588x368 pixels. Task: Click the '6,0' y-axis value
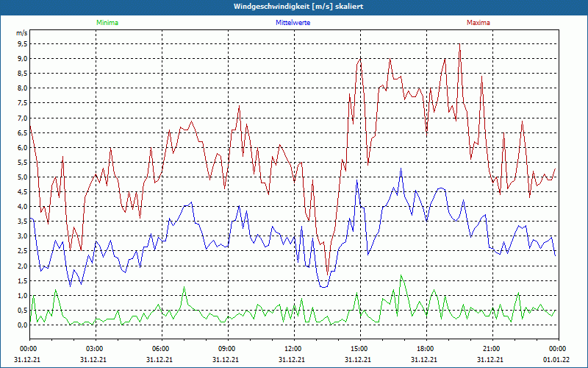(x=23, y=148)
